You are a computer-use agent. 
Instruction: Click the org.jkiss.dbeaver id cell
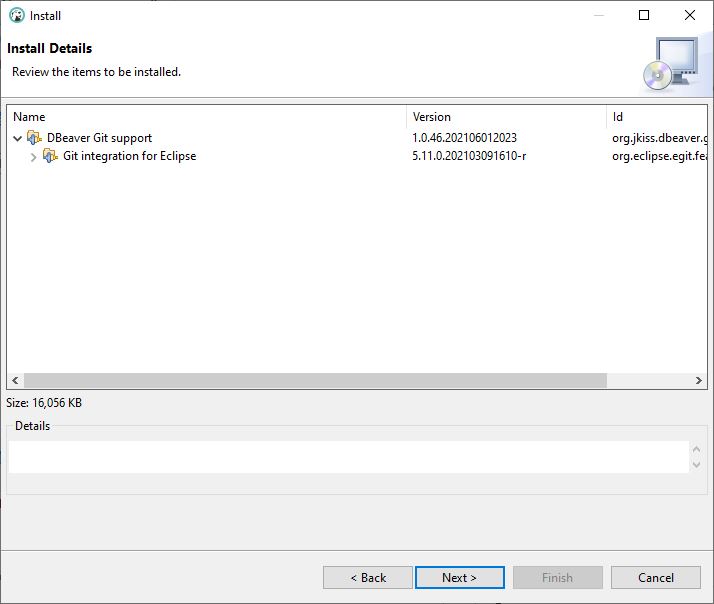tap(659, 138)
